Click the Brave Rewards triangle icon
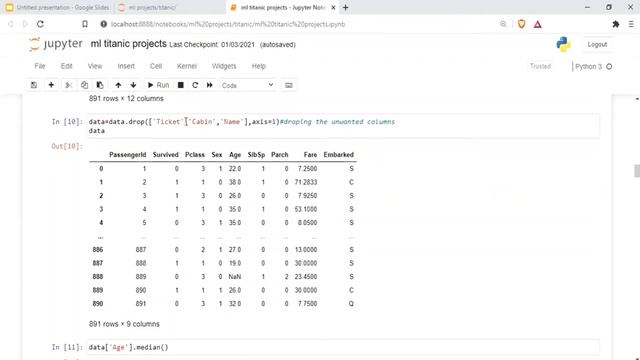This screenshot has width=640, height=360. coord(538,24)
